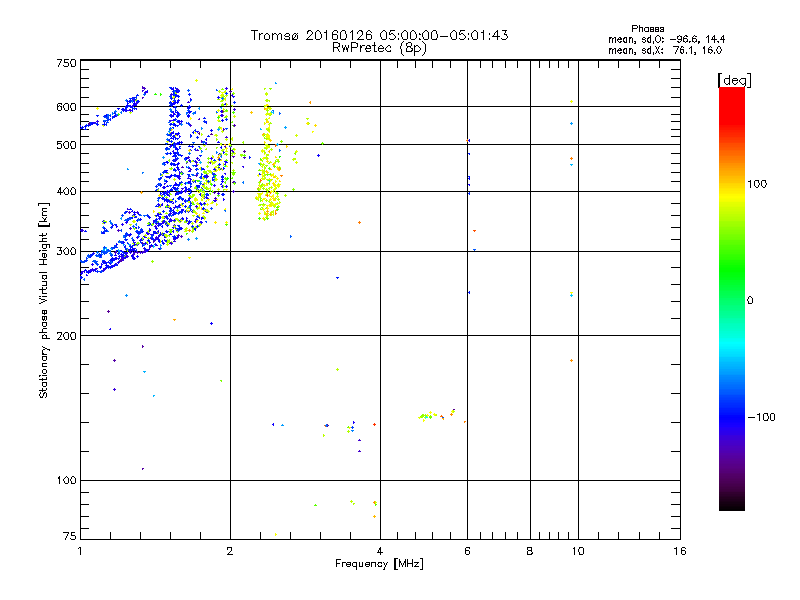Click the 'mean, sd,O: -96.6, 14.4' line

point(666,39)
